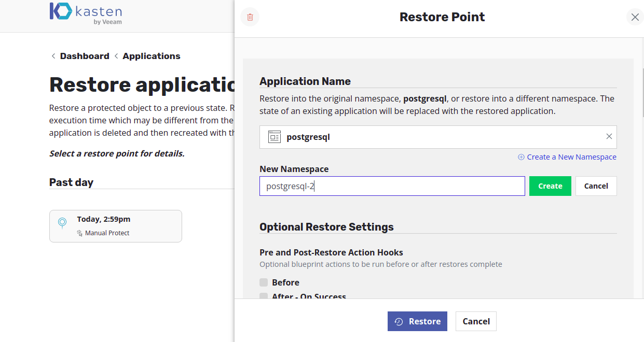Screen dimensions: 644x342
Task: Click the back chevron before Dashboard
Action: (x=53, y=55)
